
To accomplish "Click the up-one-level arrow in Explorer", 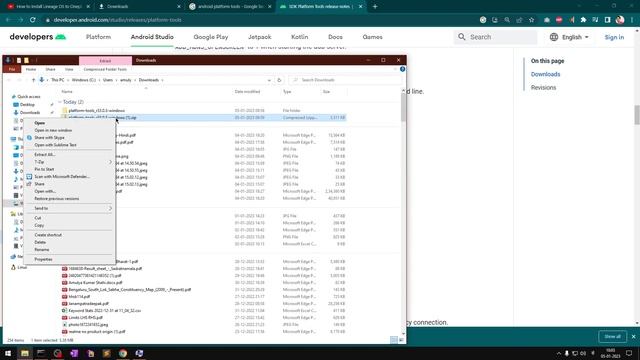I will pyautogui.click(x=33, y=80).
